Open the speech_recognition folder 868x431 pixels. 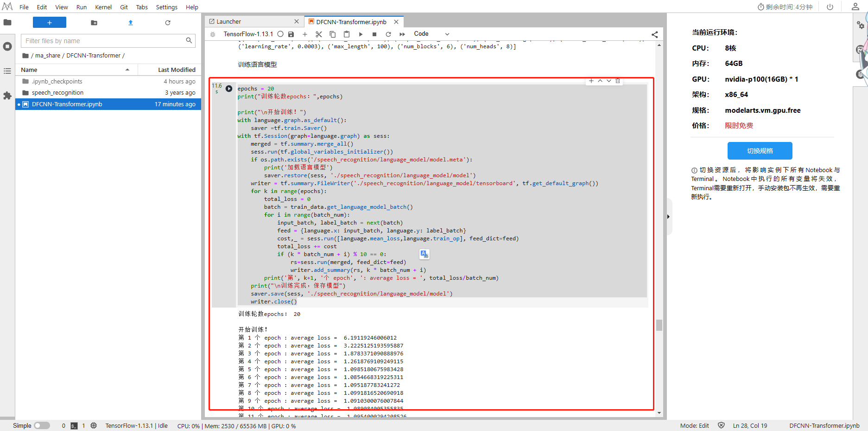pyautogui.click(x=58, y=93)
